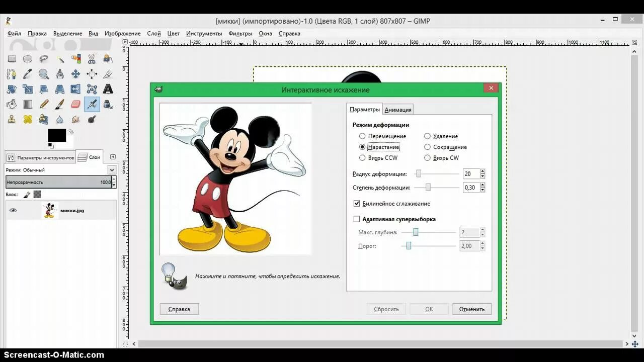Open the Фильтры menu

(x=240, y=34)
